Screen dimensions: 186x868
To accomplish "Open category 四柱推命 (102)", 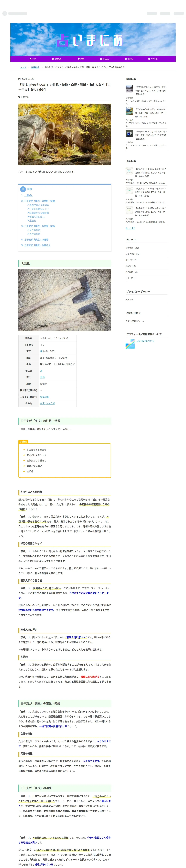I will point(132,248).
